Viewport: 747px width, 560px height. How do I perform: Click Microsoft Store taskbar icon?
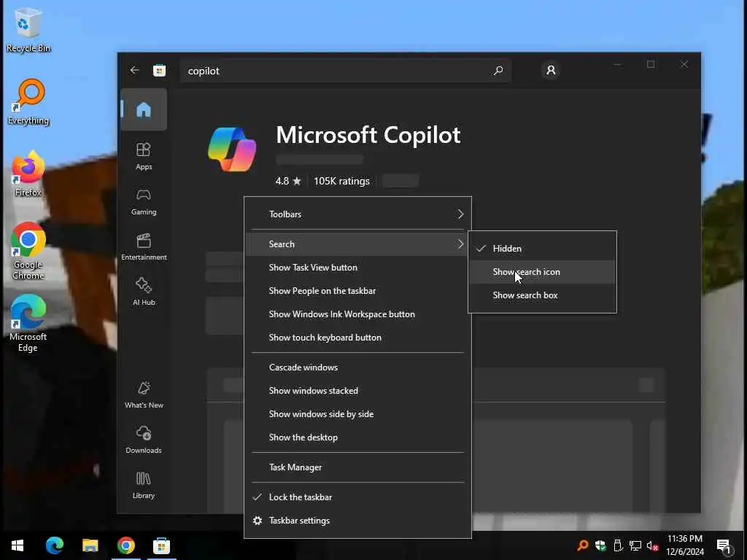coord(161,545)
